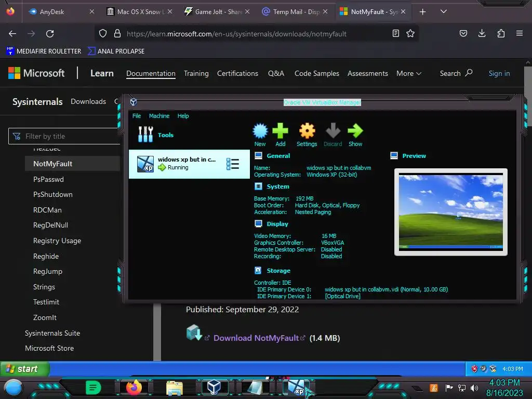This screenshot has height=399, width=532.
Task: Open VirtualBox File menu
Action: tap(137, 116)
